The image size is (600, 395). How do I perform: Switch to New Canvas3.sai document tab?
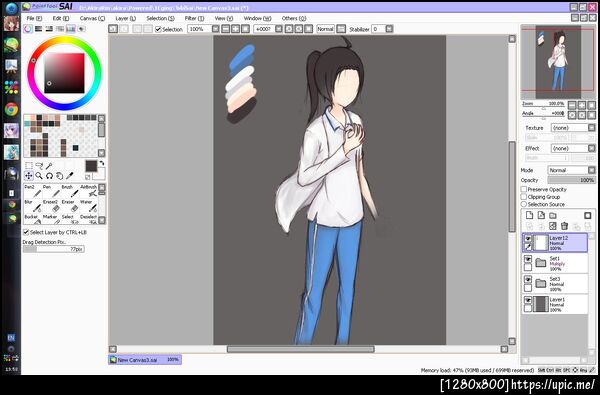(x=145, y=360)
